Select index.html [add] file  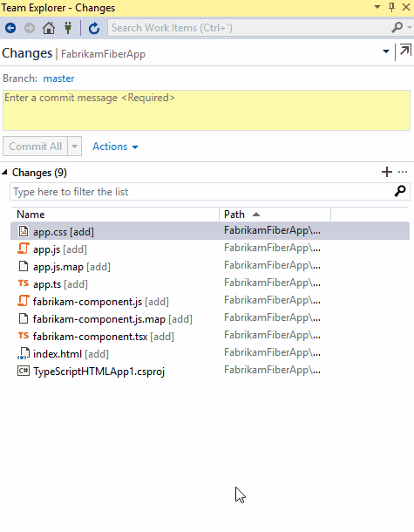(x=71, y=354)
